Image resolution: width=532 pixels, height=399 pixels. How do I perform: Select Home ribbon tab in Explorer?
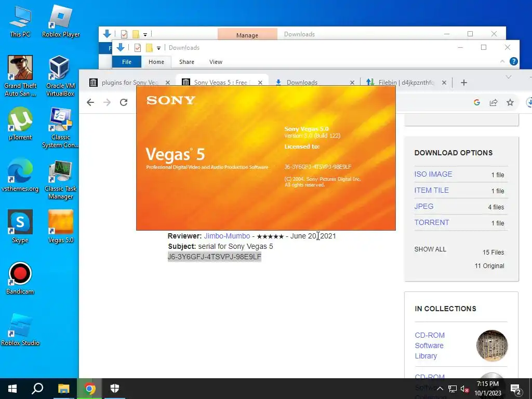pyautogui.click(x=156, y=62)
